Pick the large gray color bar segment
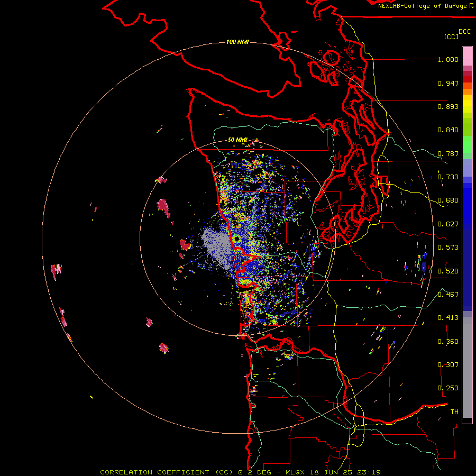Screen dimensions: 476x476 467,368
